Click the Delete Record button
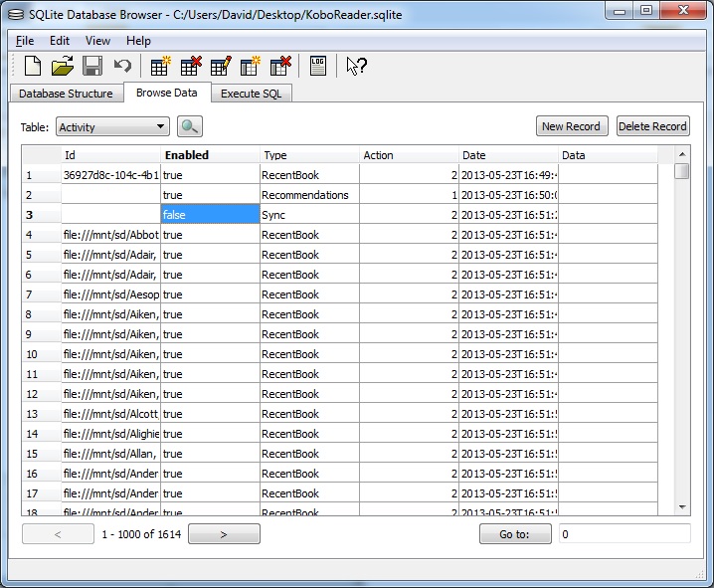 [x=652, y=126]
